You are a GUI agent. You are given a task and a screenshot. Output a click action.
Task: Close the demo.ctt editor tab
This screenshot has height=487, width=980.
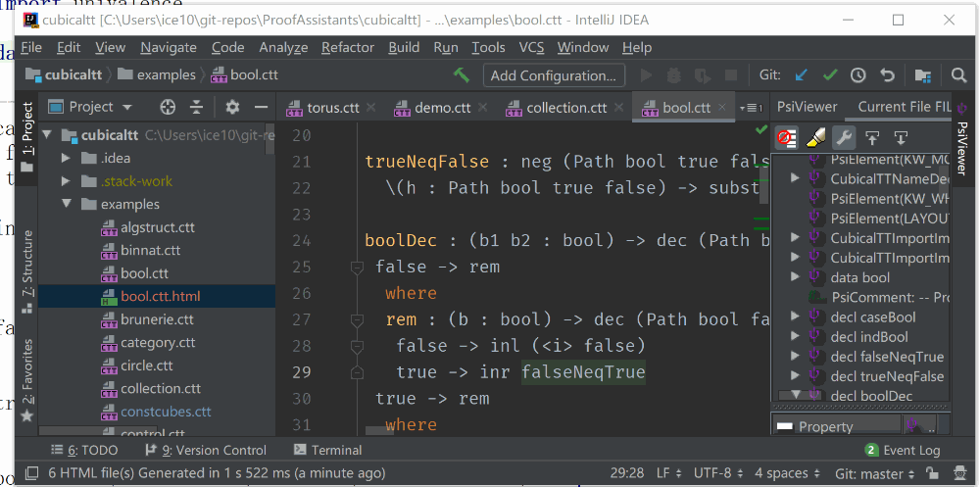pos(482,108)
